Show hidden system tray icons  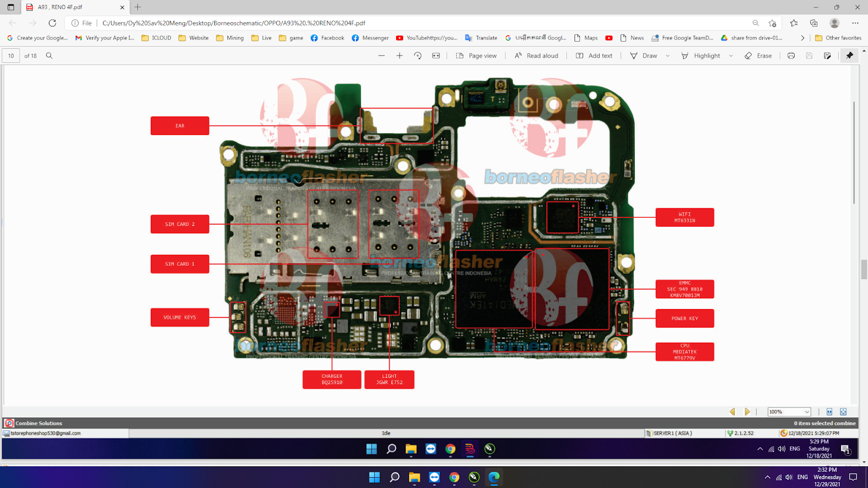coord(767,477)
